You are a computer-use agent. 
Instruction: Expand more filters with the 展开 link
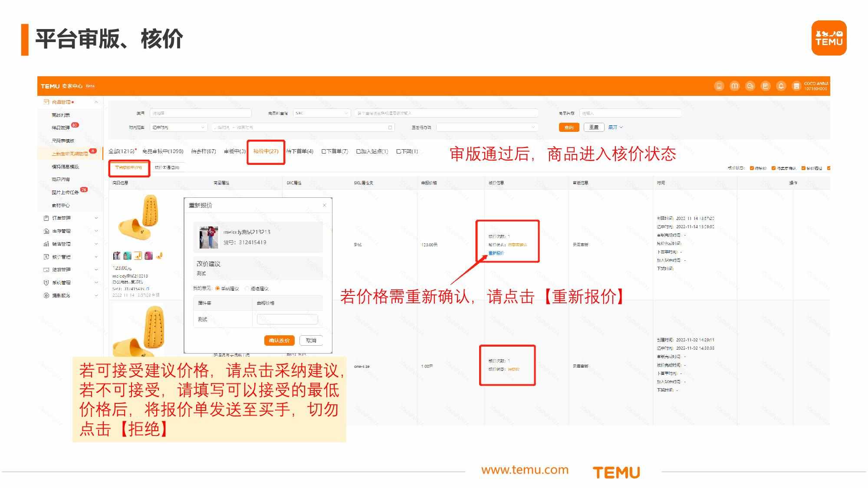click(x=615, y=127)
